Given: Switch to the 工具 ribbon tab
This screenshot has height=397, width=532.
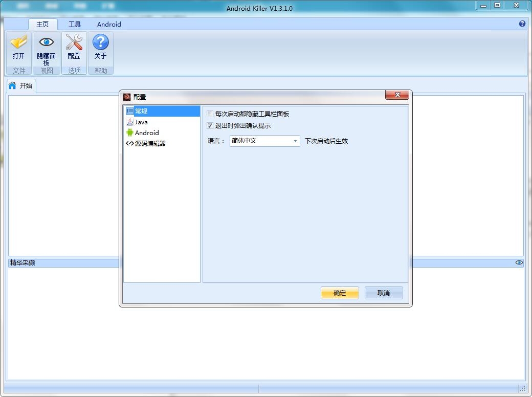Looking at the screenshot, I should point(75,25).
